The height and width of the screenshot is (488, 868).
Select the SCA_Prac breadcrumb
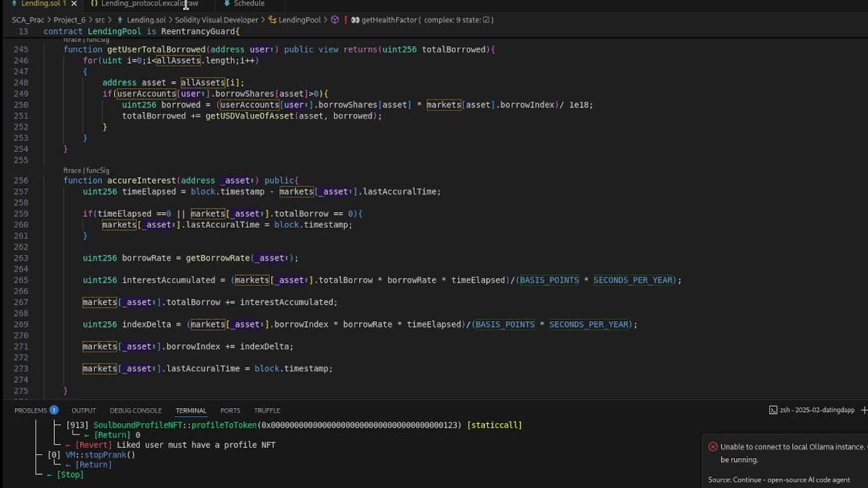(28, 20)
